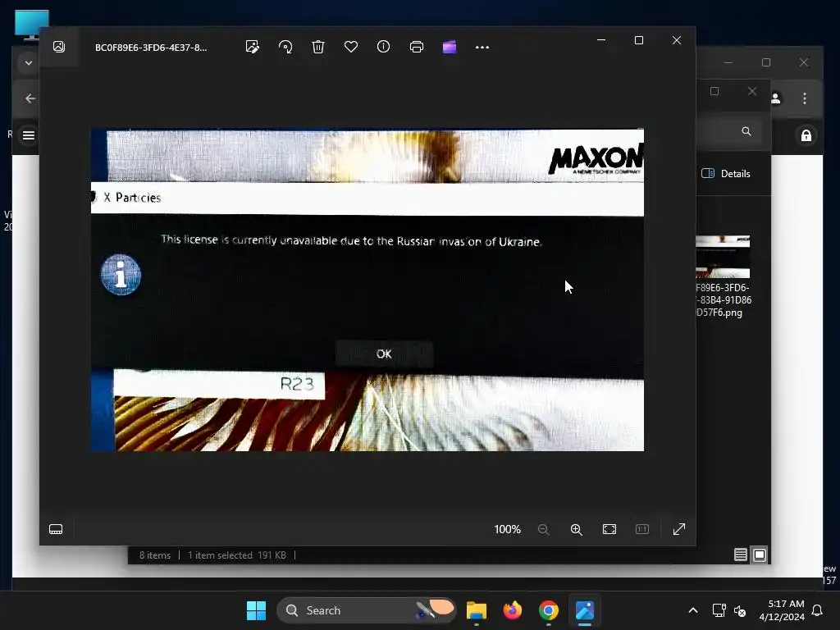Open the Windows Start menu

(256, 610)
